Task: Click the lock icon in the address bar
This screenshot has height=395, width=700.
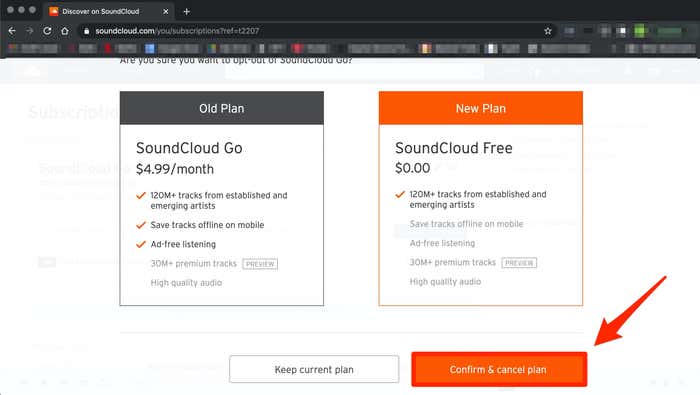Action: coord(87,31)
